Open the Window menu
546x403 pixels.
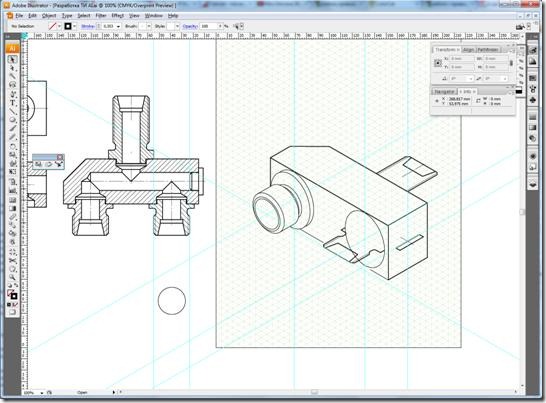point(154,16)
